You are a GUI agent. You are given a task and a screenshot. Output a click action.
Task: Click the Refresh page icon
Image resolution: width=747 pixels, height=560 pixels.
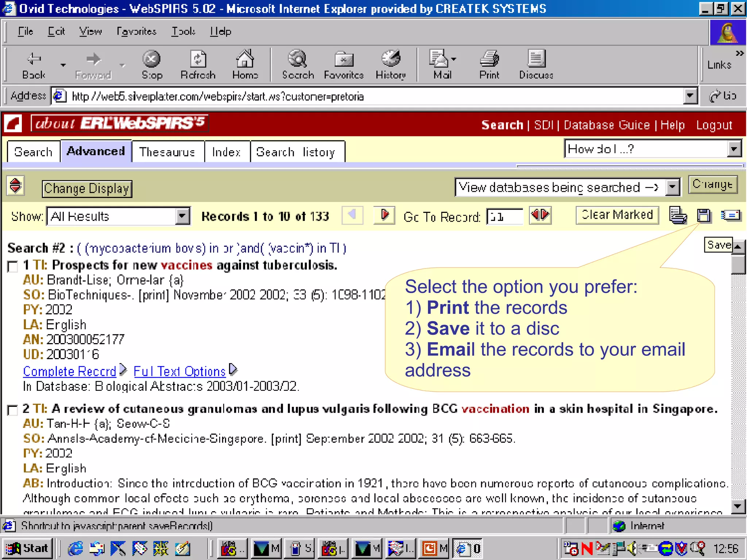(x=198, y=59)
